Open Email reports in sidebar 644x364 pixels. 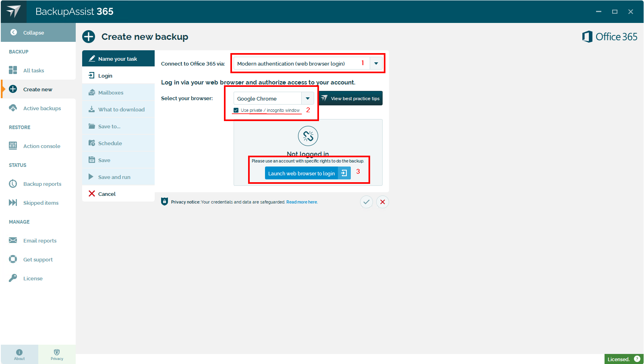point(38,240)
